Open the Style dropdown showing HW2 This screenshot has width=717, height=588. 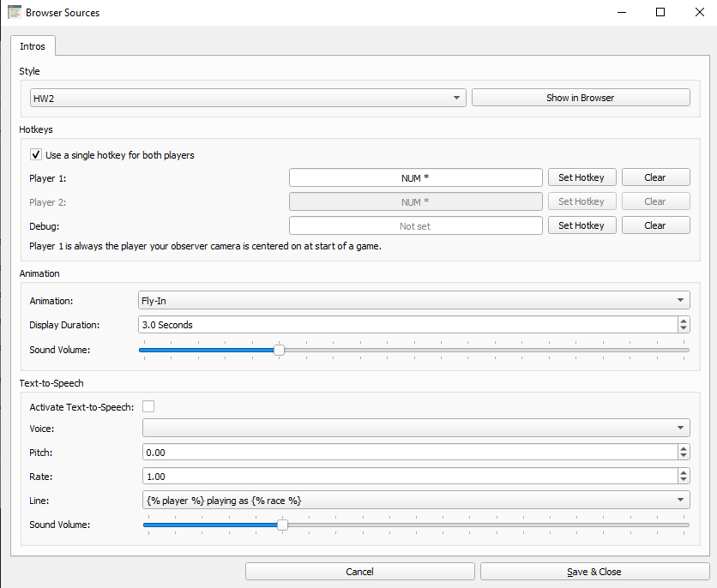(x=456, y=98)
